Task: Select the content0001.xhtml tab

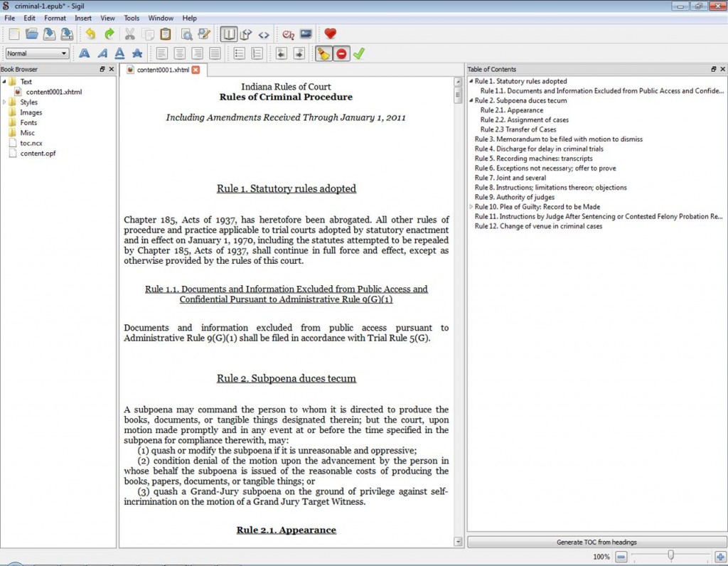Action: coord(163,70)
